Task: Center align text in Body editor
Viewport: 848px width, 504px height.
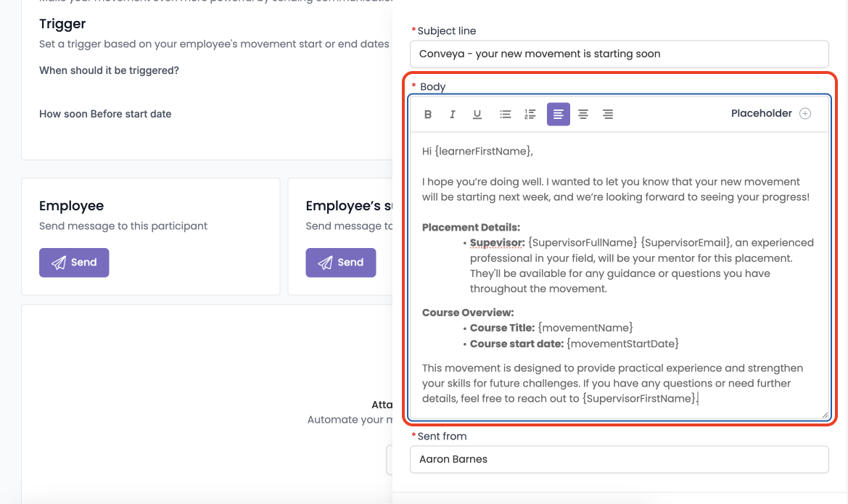Action: (x=583, y=114)
